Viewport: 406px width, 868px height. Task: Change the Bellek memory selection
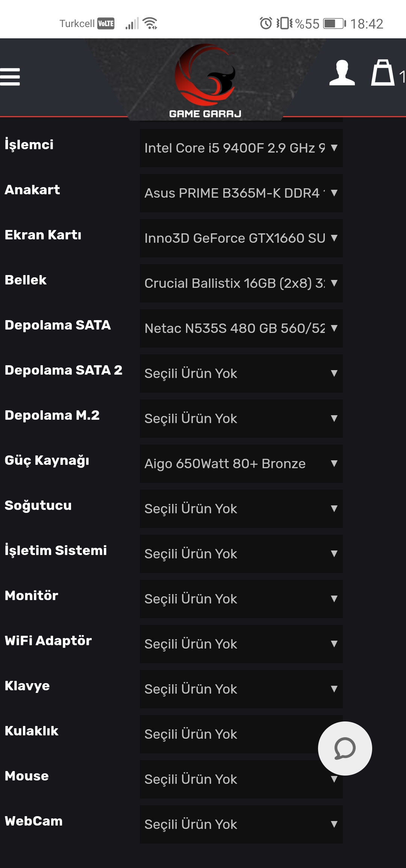241,283
